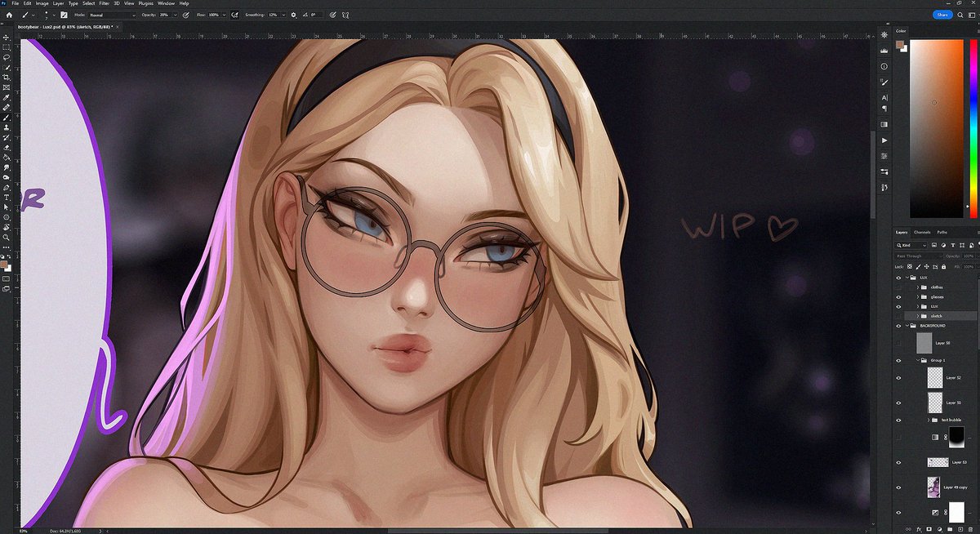This screenshot has height=534, width=980.
Task: Select the Eyedropper tool
Action: coord(7,97)
